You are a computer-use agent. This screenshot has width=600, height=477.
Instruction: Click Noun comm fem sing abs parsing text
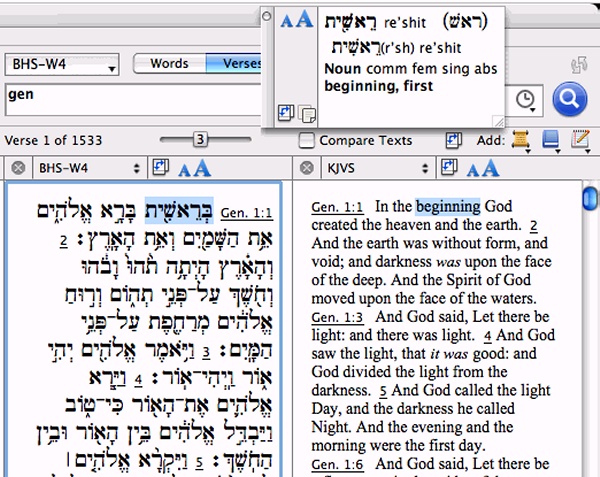coord(411,69)
